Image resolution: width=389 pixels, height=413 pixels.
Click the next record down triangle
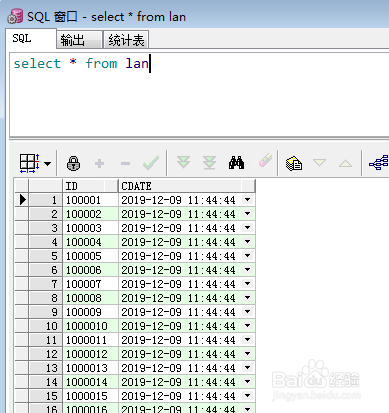pos(319,162)
